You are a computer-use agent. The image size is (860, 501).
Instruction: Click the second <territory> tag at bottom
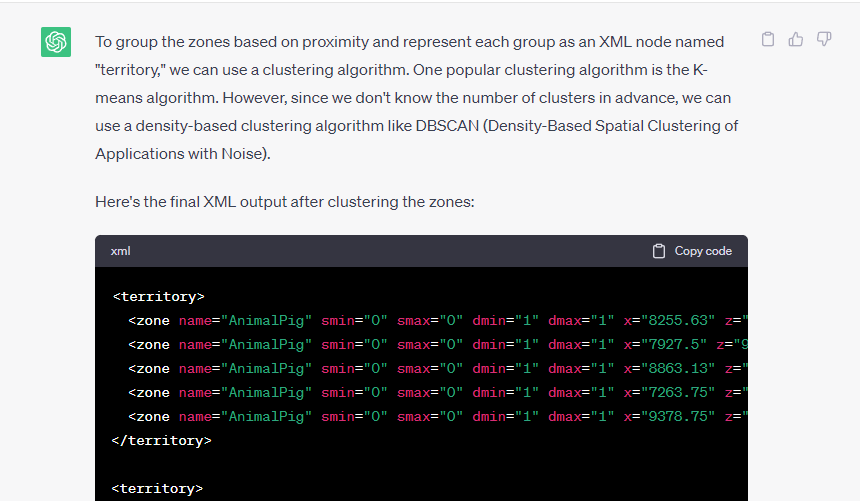(157, 488)
